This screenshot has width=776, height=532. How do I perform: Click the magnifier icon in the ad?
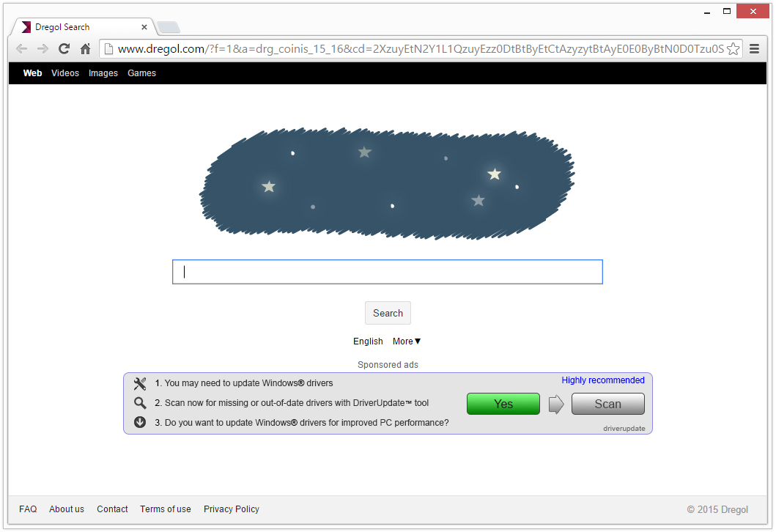pos(140,403)
